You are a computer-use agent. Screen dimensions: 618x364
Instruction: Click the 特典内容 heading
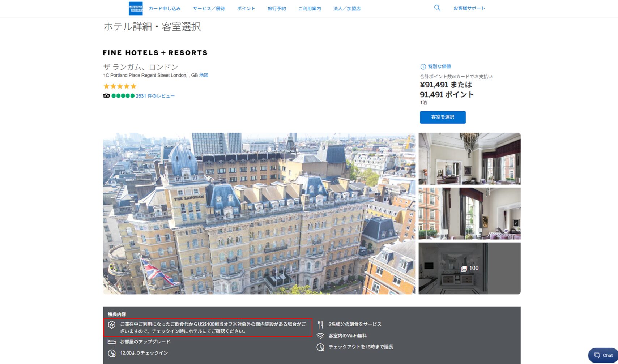(x=117, y=314)
